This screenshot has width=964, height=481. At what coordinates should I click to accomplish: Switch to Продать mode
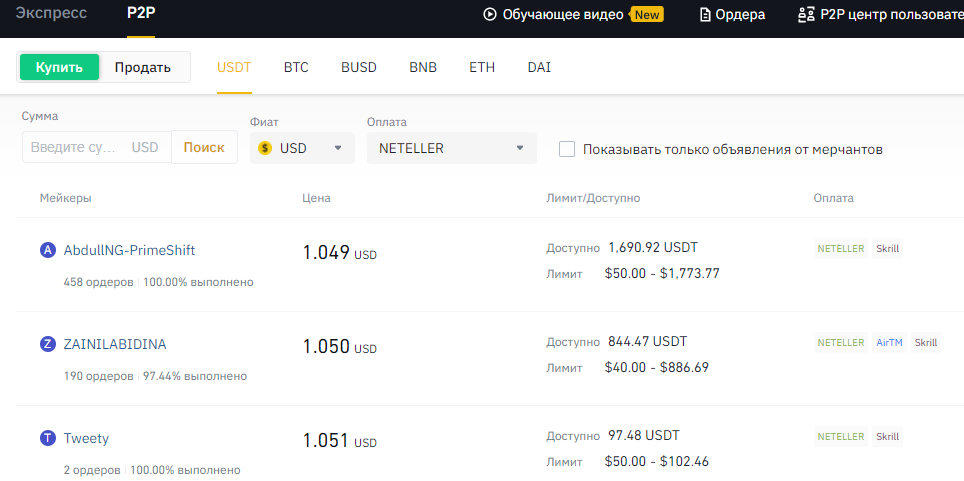click(143, 67)
